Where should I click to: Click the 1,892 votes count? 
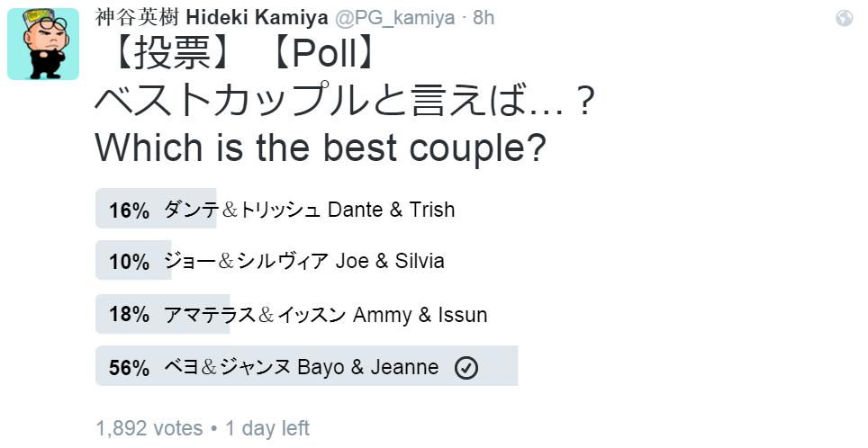[x=149, y=428]
